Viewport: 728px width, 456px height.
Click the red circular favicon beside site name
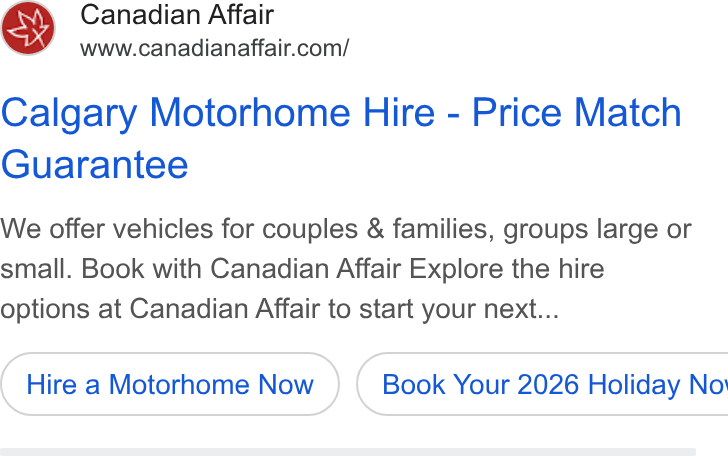[x=28, y=28]
